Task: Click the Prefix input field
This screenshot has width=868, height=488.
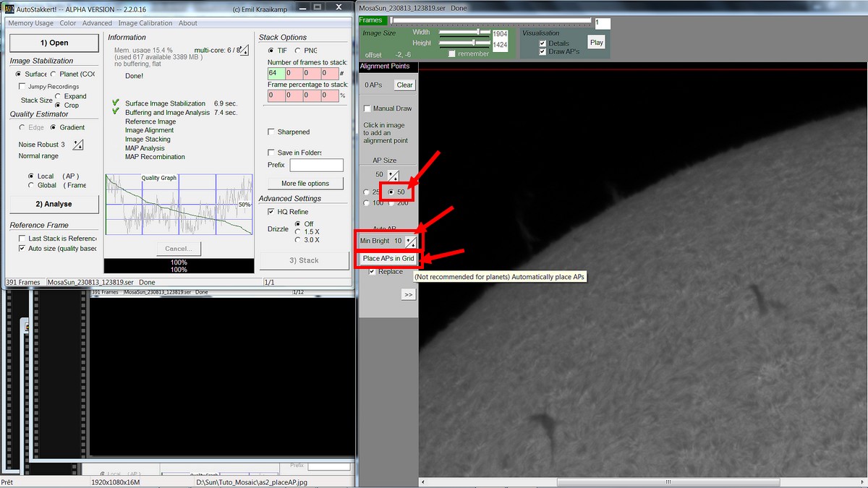Action: point(316,166)
